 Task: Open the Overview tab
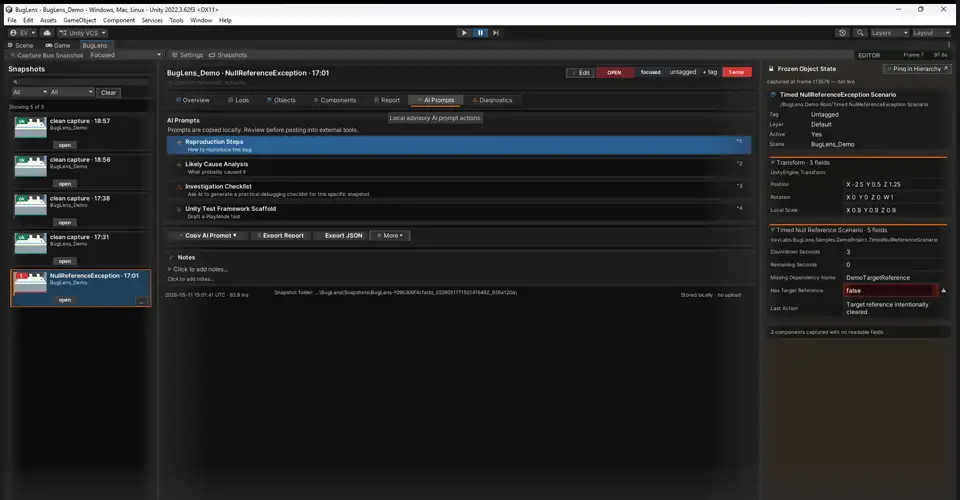point(192,100)
